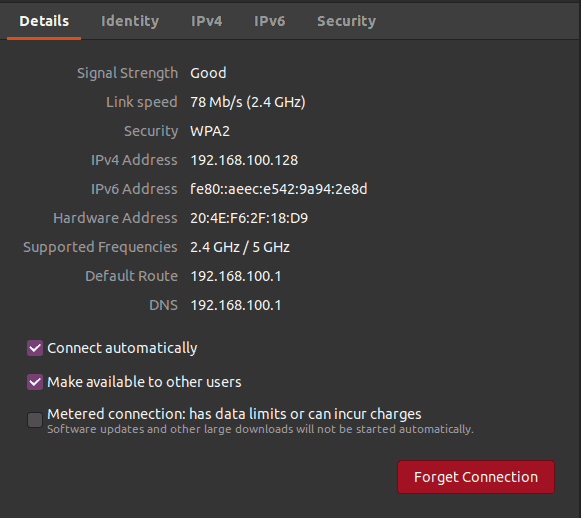The height and width of the screenshot is (518, 581).
Task: Click the Connect automatically label text
Action: (122, 348)
